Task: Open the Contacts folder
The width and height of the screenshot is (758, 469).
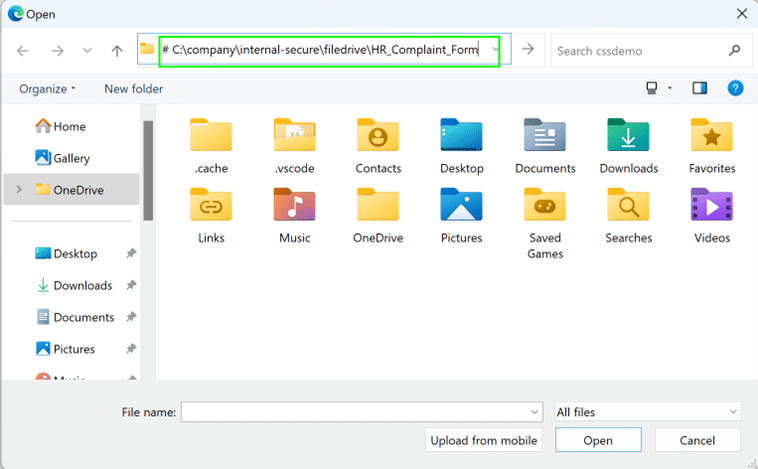Action: point(378,136)
